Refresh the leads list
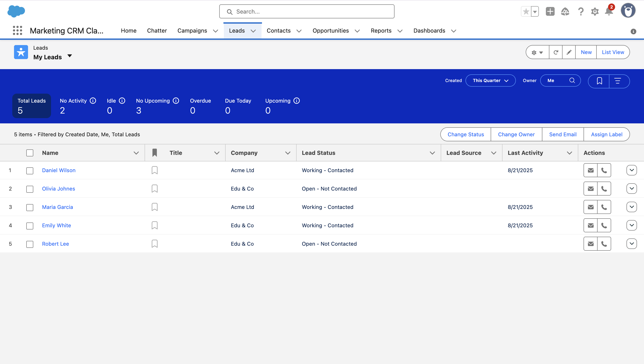This screenshot has width=644, height=364. 556,52
